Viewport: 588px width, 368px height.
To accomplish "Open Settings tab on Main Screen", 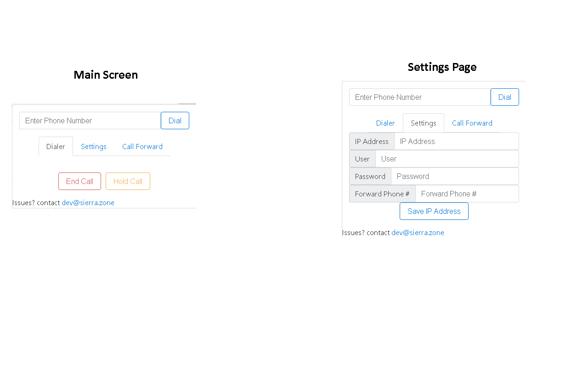I will click(x=94, y=146).
